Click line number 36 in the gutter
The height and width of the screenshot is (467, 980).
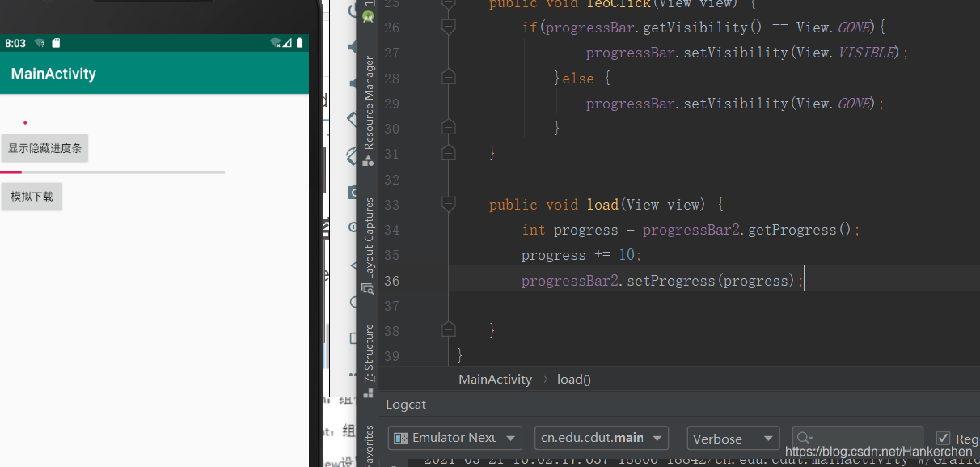(x=391, y=281)
